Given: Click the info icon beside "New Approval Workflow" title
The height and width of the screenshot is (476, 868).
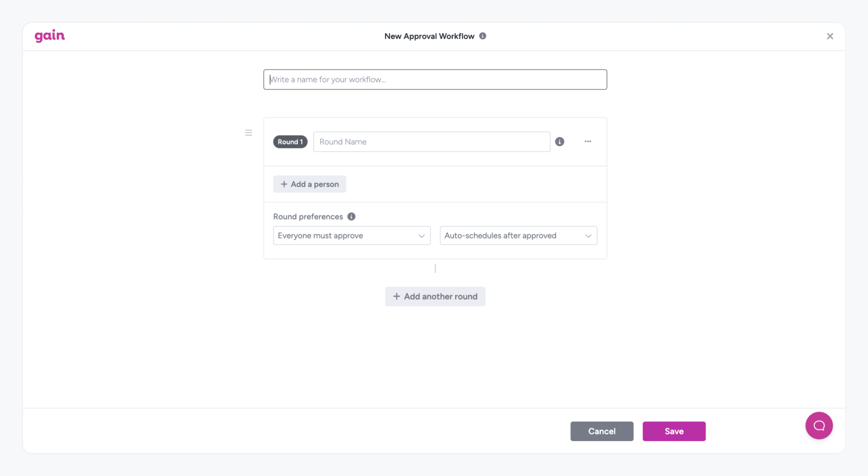Looking at the screenshot, I should click(483, 36).
